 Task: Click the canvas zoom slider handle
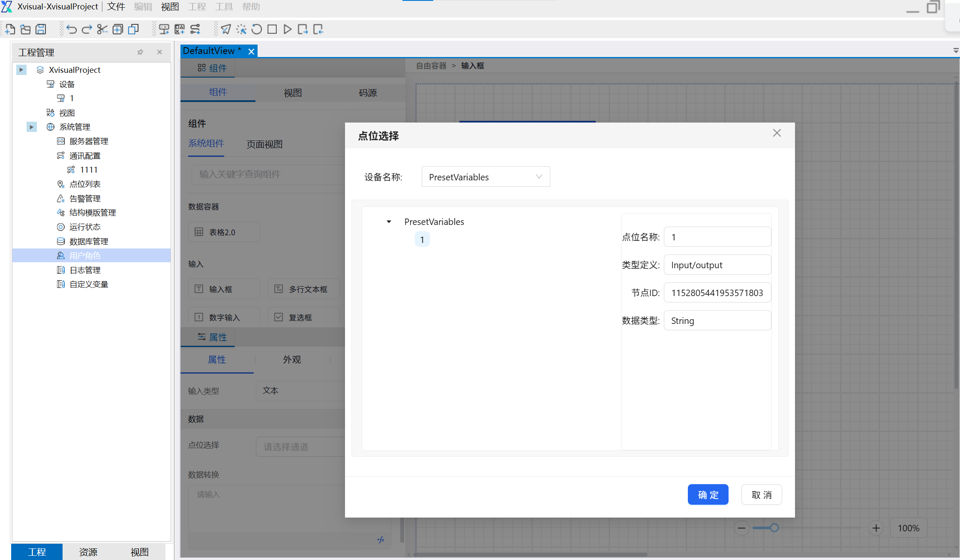tap(774, 528)
